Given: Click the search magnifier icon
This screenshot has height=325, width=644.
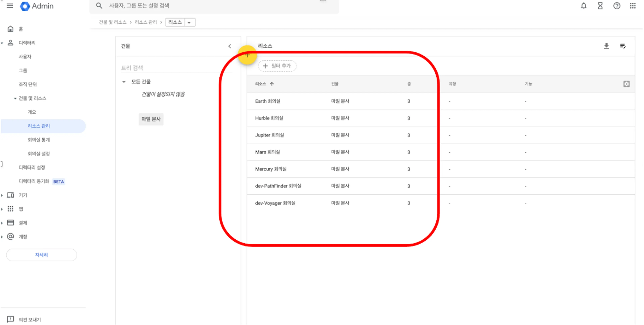Looking at the screenshot, I should [x=99, y=6].
